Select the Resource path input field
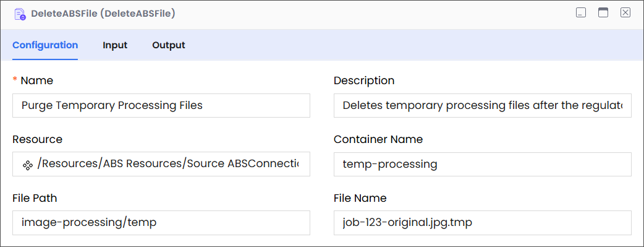The image size is (644, 247). click(161, 164)
